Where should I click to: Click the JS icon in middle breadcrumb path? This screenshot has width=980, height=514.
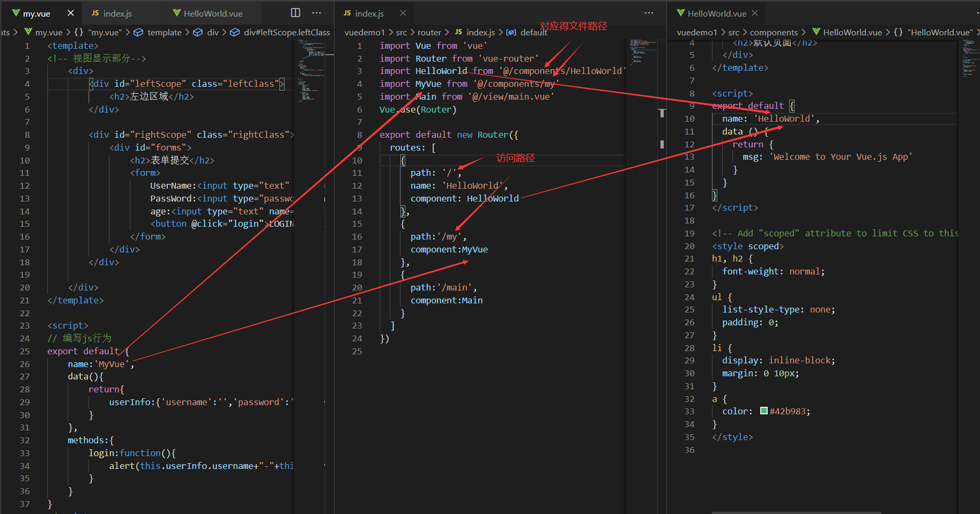pos(458,32)
